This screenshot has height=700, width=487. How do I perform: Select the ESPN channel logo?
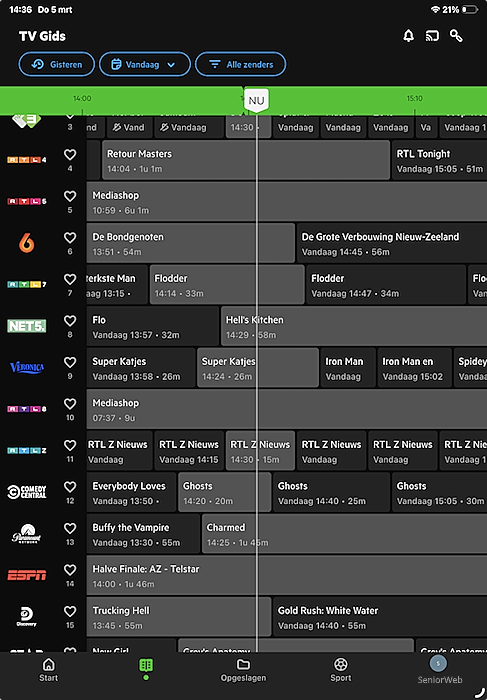[x=26, y=575]
